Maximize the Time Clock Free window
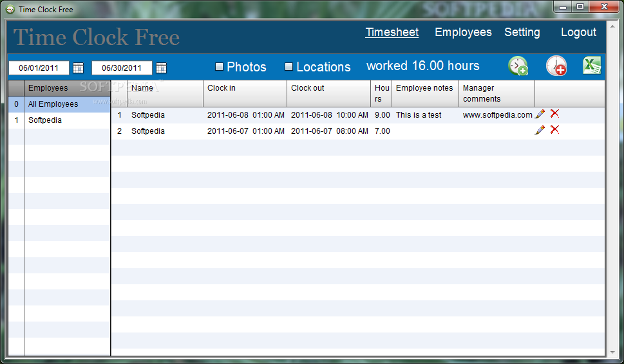The height and width of the screenshot is (364, 624). (x=580, y=6)
